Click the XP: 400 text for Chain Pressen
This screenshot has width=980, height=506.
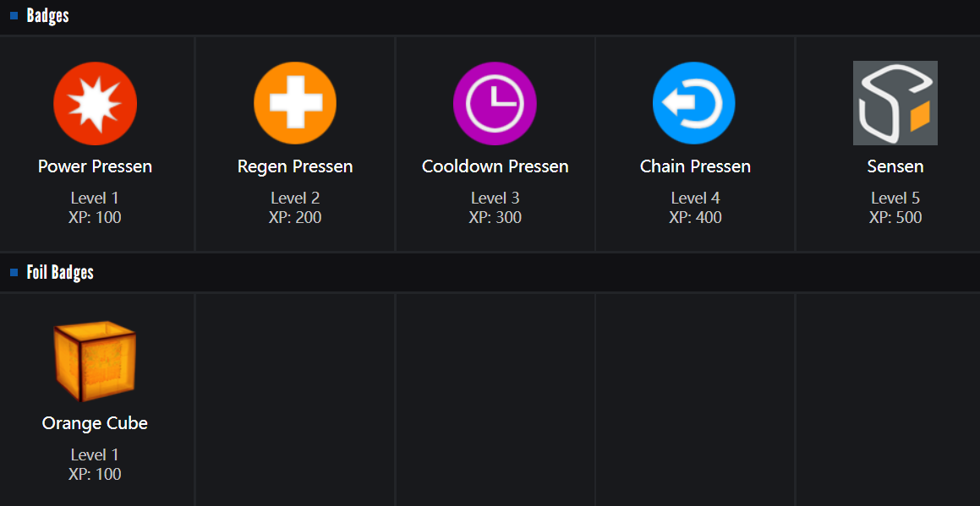(x=695, y=217)
